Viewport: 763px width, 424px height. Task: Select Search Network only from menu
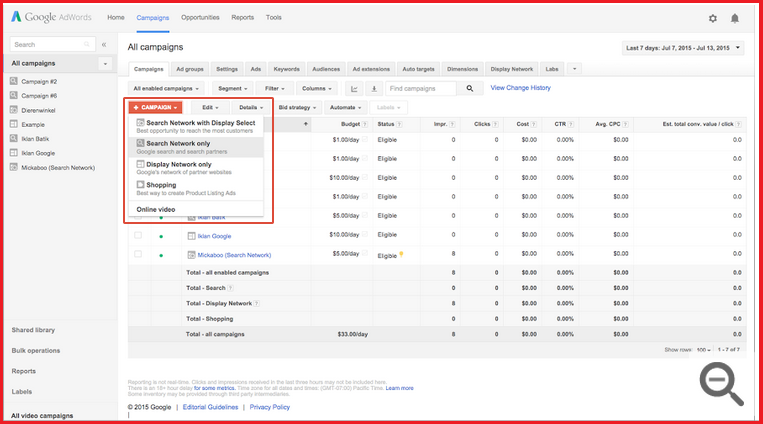(178, 144)
